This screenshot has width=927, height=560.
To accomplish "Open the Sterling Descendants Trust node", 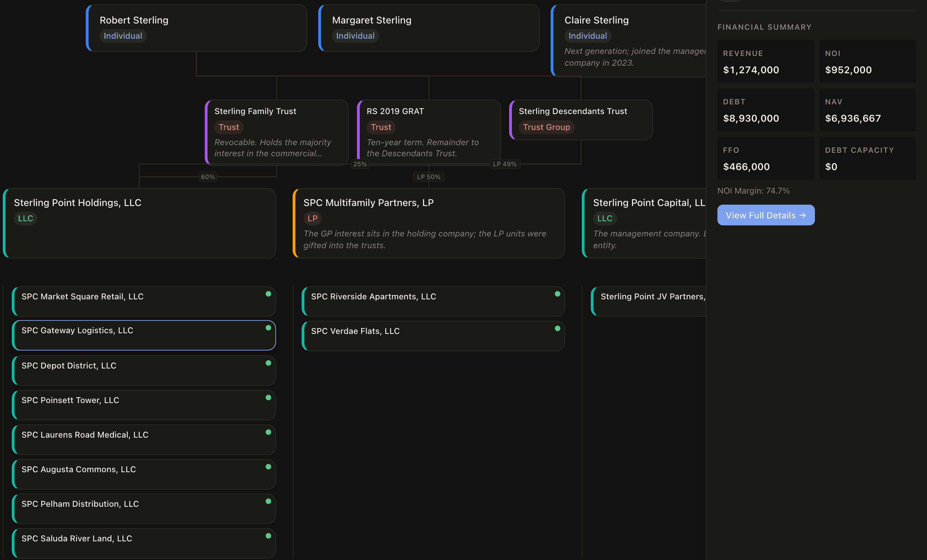I will (581, 120).
